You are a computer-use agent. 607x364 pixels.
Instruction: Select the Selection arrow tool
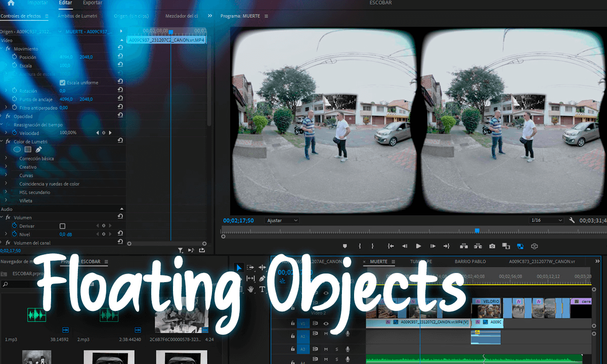pyautogui.click(x=238, y=267)
